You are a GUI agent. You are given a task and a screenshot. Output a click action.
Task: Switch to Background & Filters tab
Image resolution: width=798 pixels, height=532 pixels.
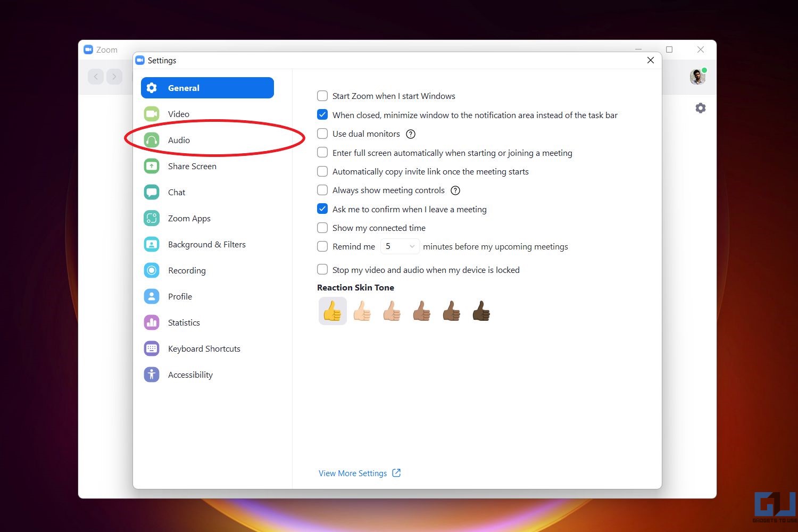[x=207, y=244]
